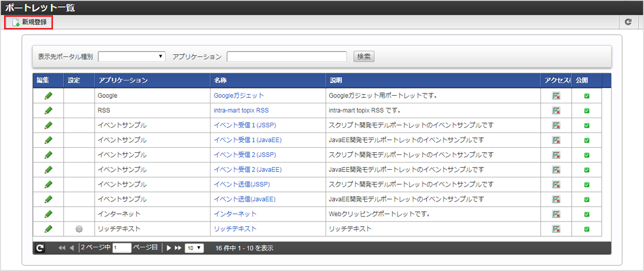Open the Googleガジェット link
644x271 pixels.
(x=238, y=95)
